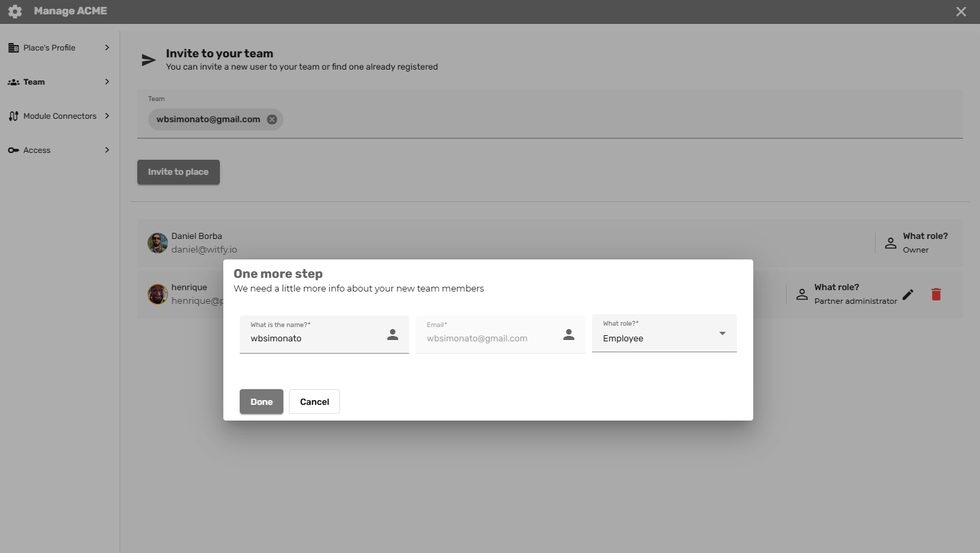This screenshot has width=980, height=553.
Task: Select Access in the sidebar
Action: click(37, 150)
